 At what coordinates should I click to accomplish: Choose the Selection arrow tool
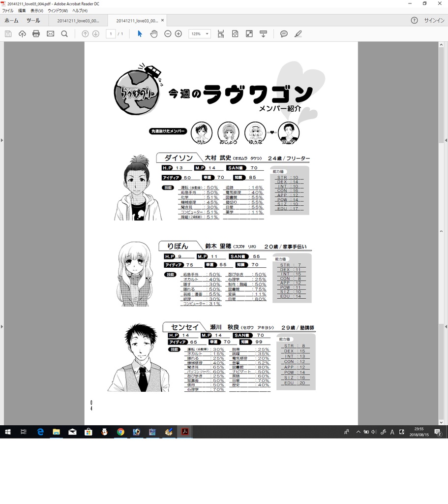(x=140, y=34)
